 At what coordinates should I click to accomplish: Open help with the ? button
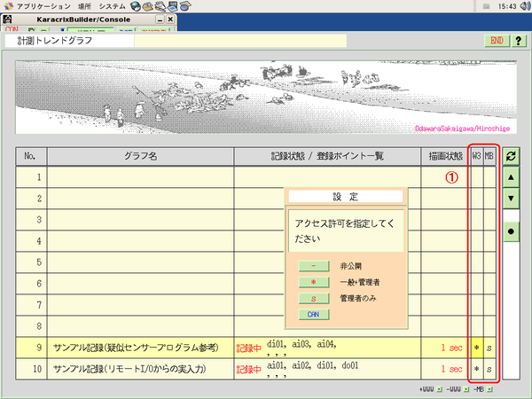[x=518, y=41]
